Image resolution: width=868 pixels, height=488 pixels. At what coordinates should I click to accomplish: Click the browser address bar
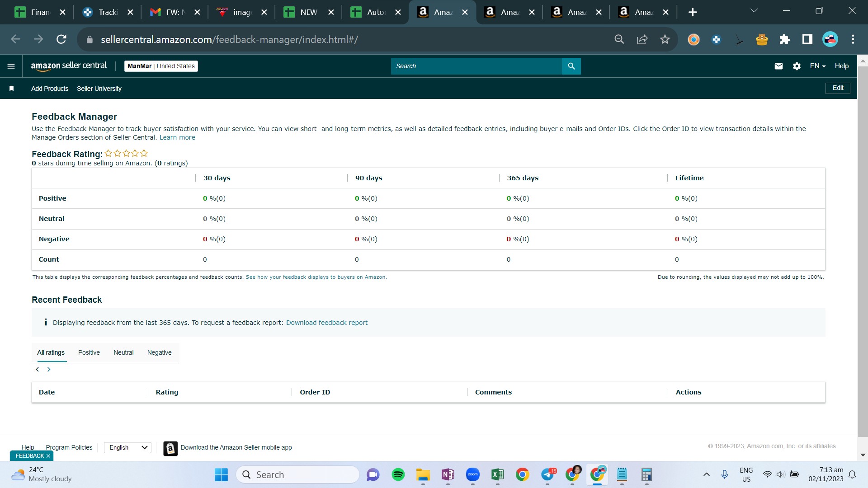(353, 39)
